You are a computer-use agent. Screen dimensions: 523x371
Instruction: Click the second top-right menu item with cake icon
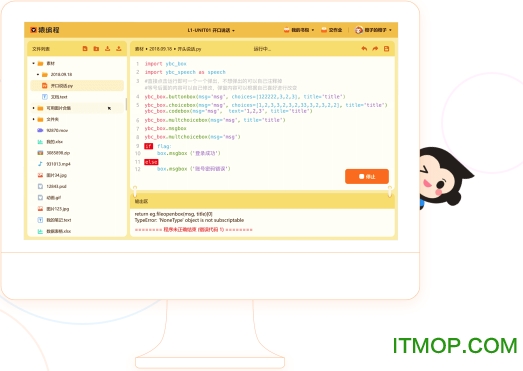tap(332, 30)
